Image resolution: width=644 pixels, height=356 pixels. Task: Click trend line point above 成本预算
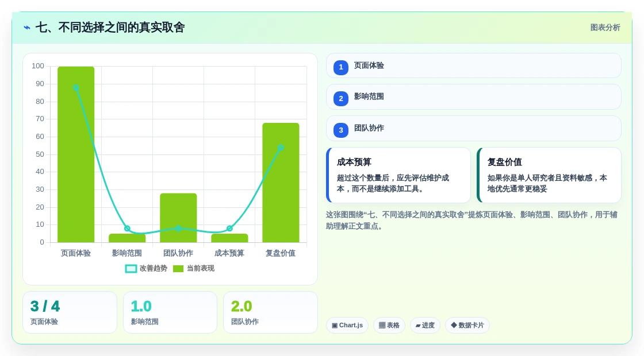click(x=229, y=229)
